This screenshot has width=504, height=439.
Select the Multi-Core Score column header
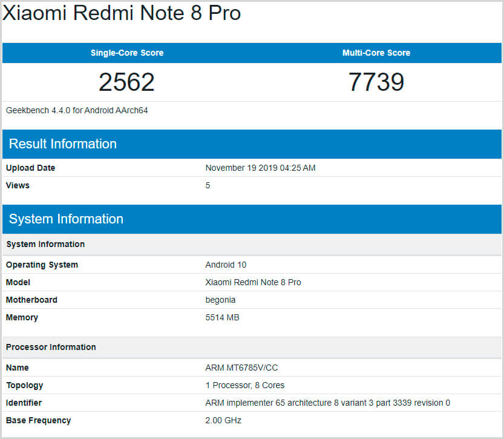coord(376,53)
